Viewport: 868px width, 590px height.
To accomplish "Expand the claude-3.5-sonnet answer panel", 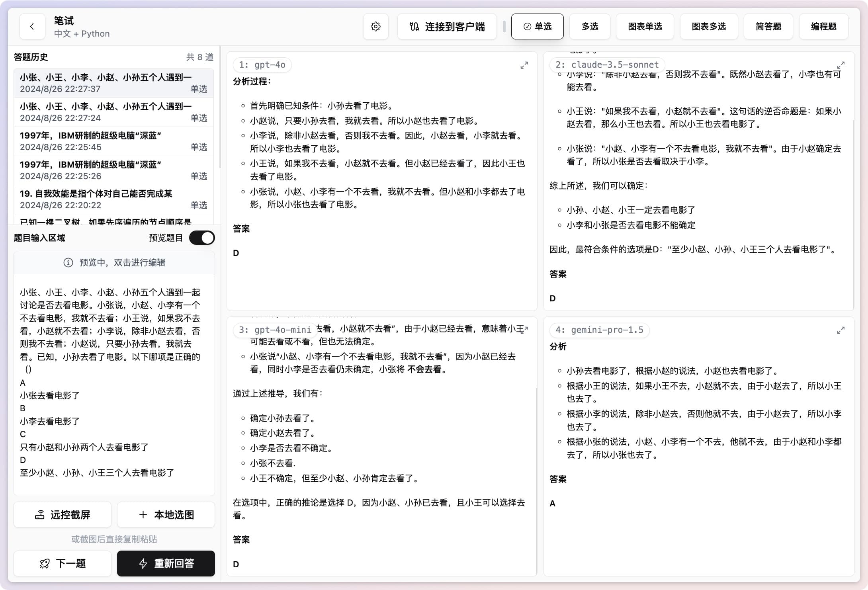I will 841,65.
